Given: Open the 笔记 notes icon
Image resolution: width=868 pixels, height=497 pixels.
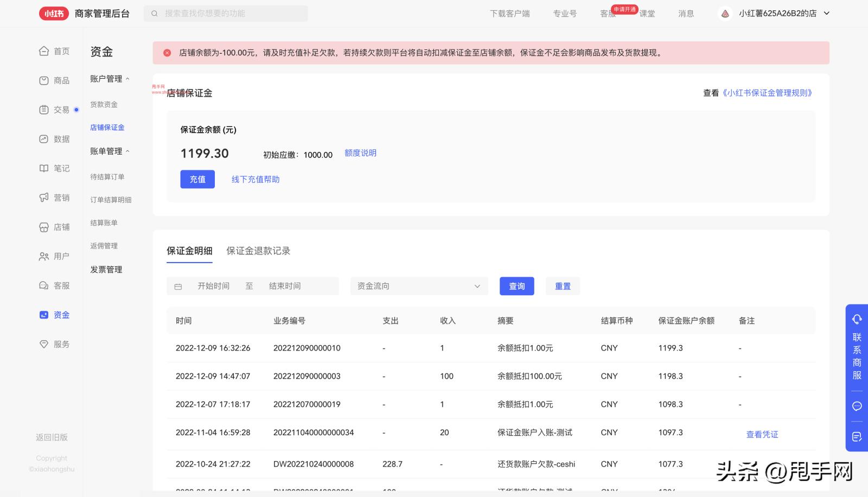Looking at the screenshot, I should pos(44,168).
